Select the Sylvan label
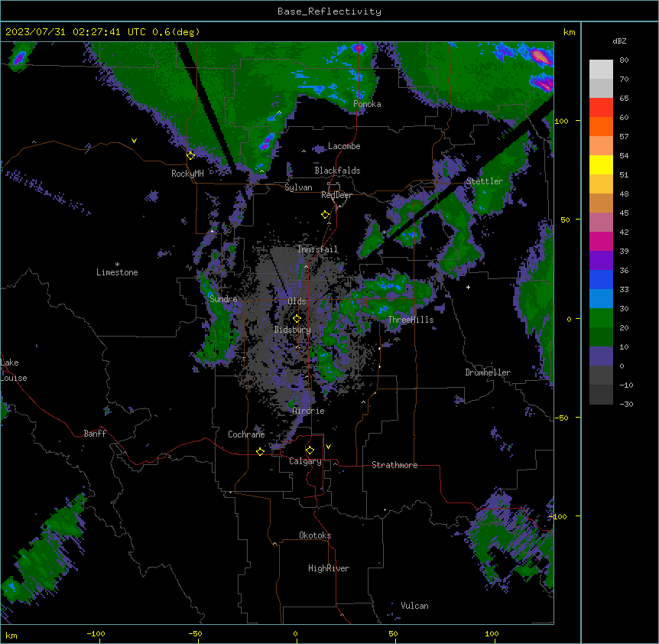Viewport: 659px width, 644px height. click(298, 187)
